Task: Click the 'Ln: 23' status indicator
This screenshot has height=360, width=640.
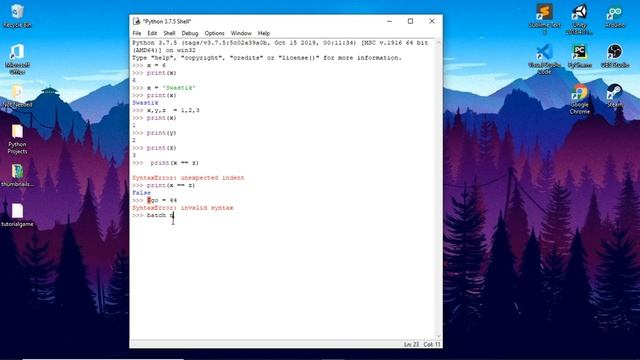Action: pyautogui.click(x=411, y=344)
